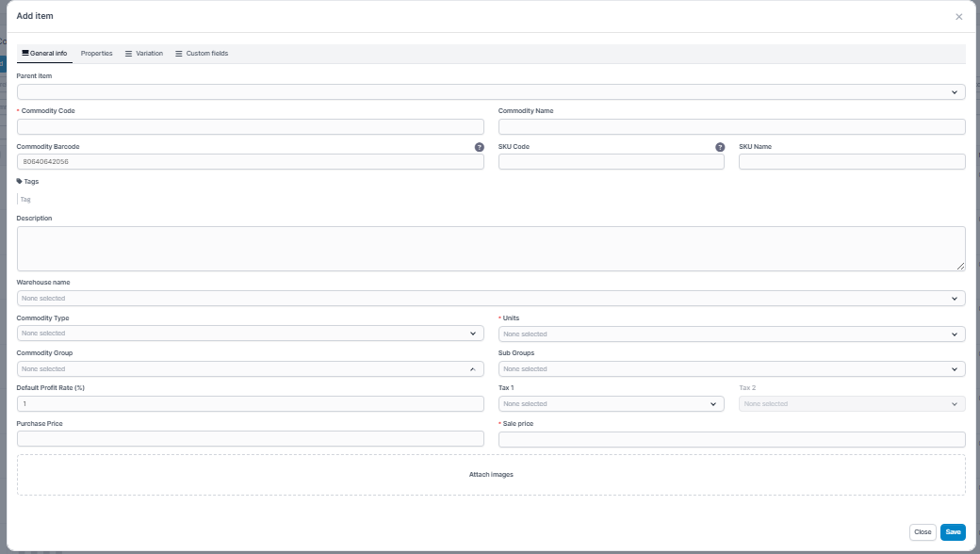
Task: Open the Commodity Type dropdown
Action: pyautogui.click(x=250, y=334)
